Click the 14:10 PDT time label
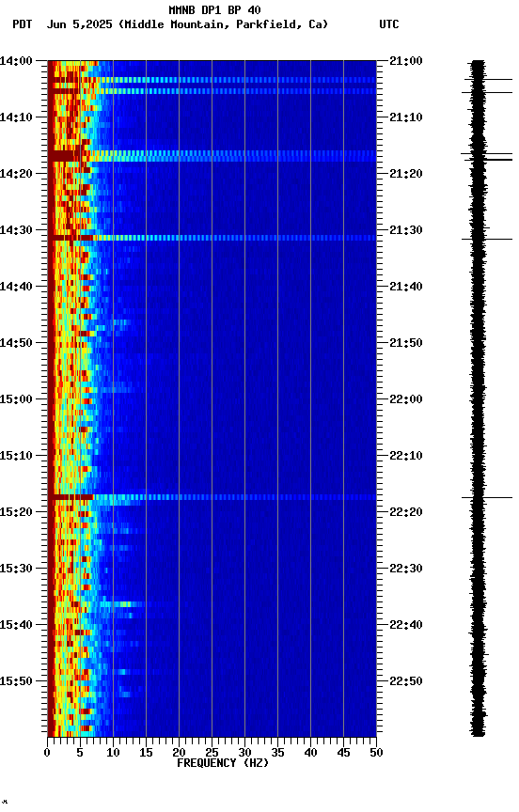Viewport: 519px width, 812px height. pyautogui.click(x=16, y=117)
